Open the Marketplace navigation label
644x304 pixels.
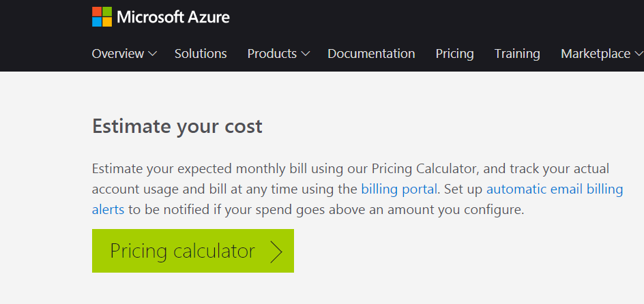[x=595, y=54]
